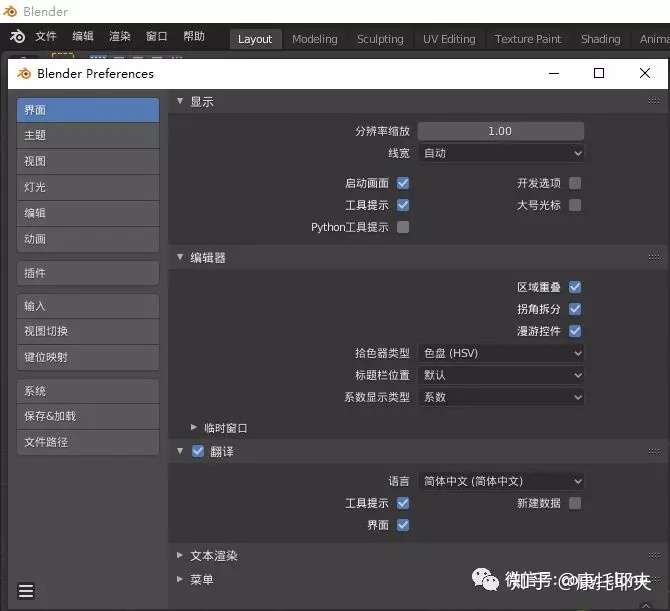Collapse the 翻译 panel triangle
Screen dimensions: 670x611
pyautogui.click(x=180, y=451)
